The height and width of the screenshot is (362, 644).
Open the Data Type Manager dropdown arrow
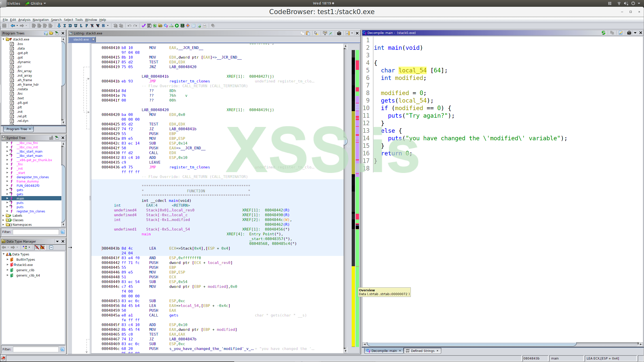tap(57, 241)
